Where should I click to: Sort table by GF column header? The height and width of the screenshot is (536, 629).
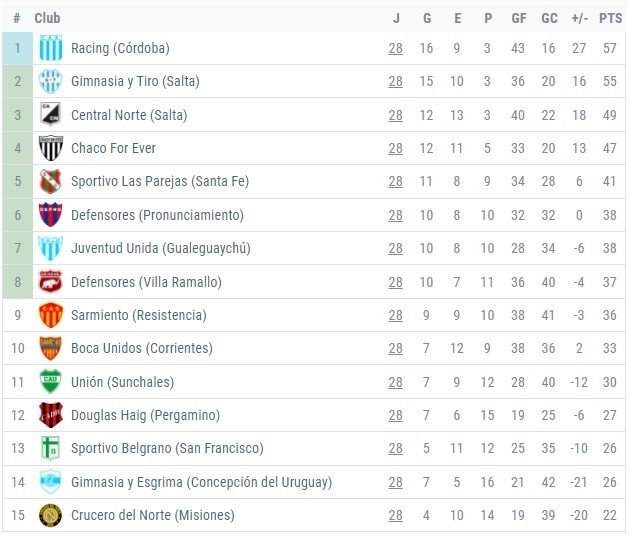click(519, 18)
